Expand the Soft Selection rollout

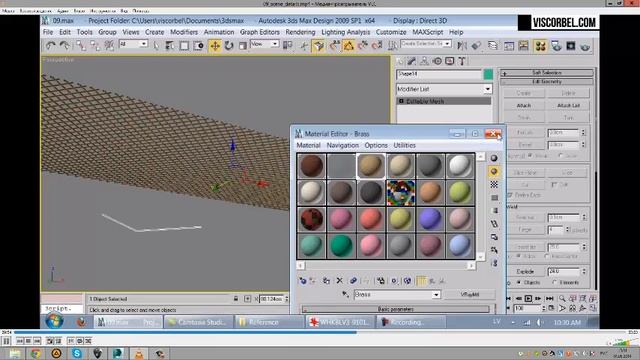click(547, 73)
